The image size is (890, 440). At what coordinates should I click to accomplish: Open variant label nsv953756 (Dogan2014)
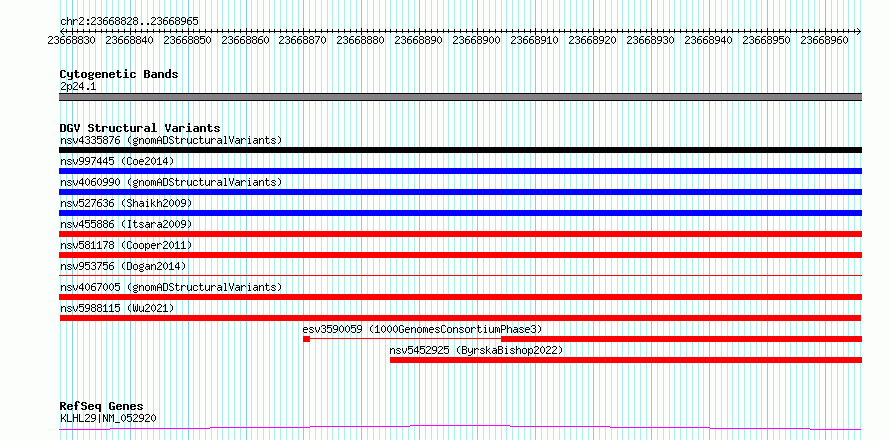[123, 266]
